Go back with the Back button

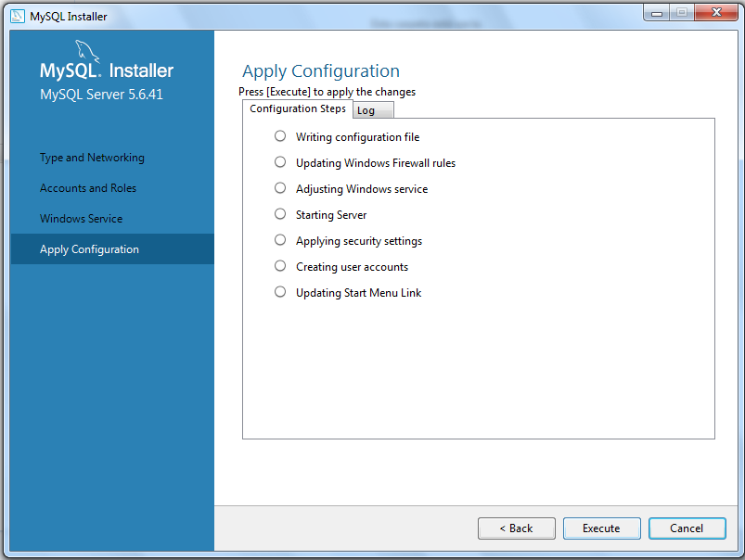pyautogui.click(x=517, y=528)
